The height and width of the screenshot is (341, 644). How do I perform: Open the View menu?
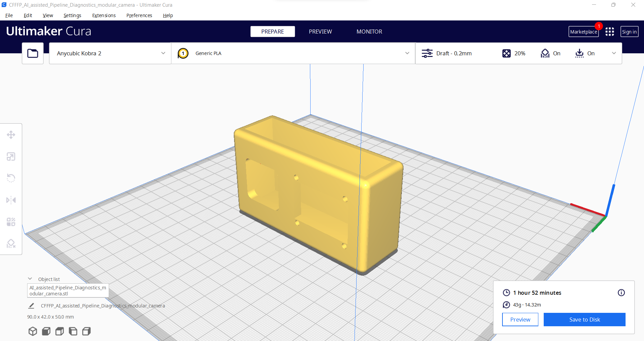[x=48, y=15]
